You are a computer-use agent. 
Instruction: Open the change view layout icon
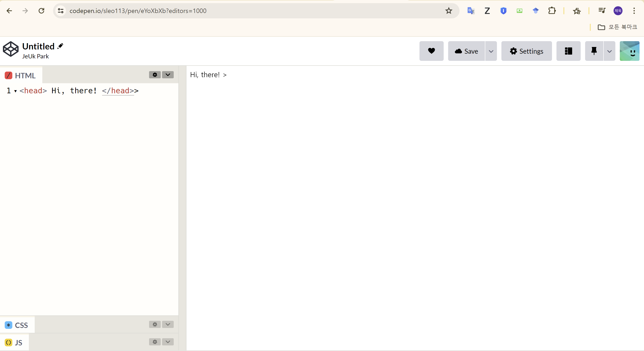[568, 51]
